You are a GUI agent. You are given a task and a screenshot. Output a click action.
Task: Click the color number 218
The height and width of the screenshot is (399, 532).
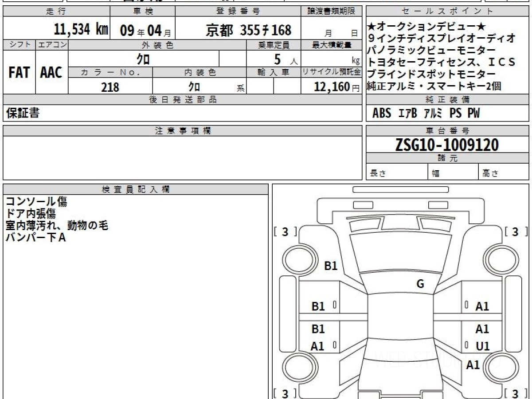110,87
